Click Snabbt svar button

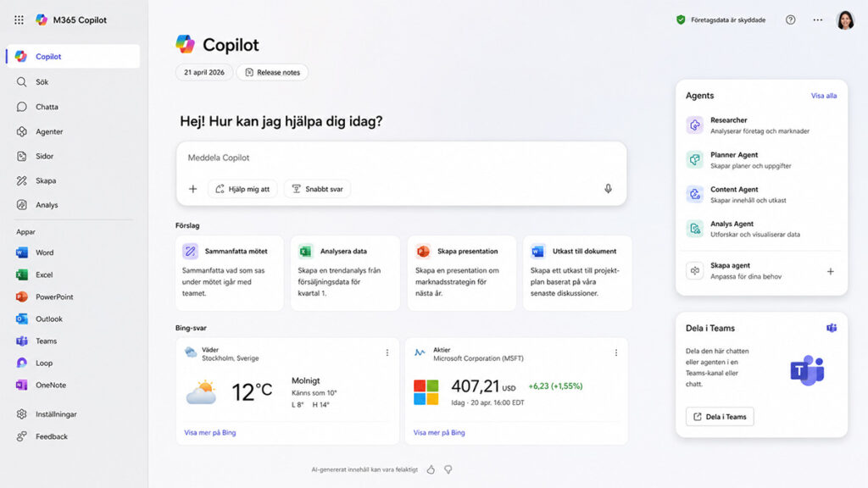(317, 189)
